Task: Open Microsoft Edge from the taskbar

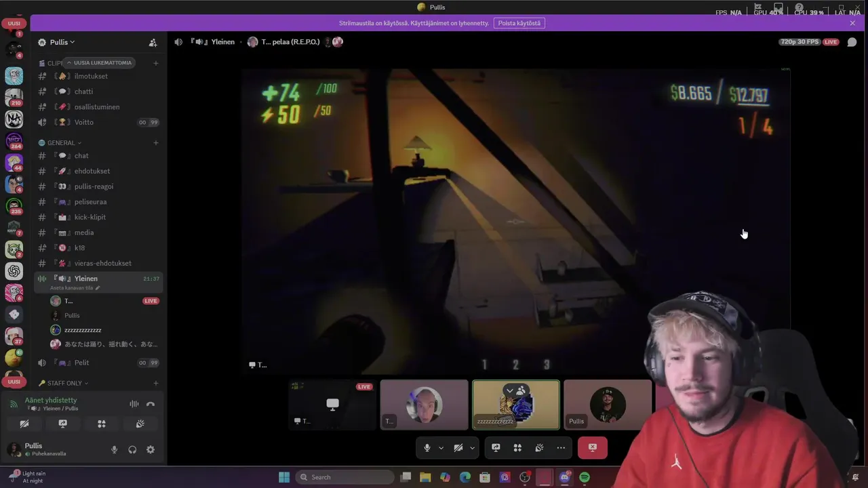Action: (x=465, y=477)
